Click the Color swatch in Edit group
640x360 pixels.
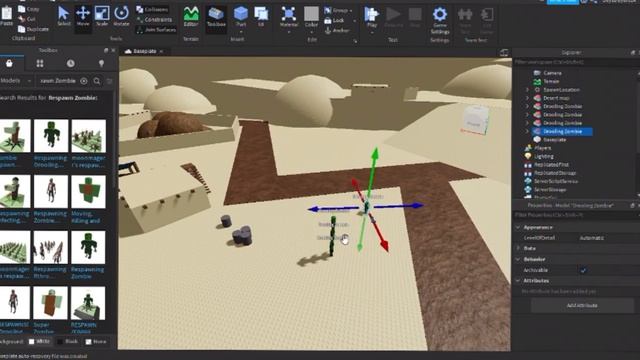click(x=311, y=14)
